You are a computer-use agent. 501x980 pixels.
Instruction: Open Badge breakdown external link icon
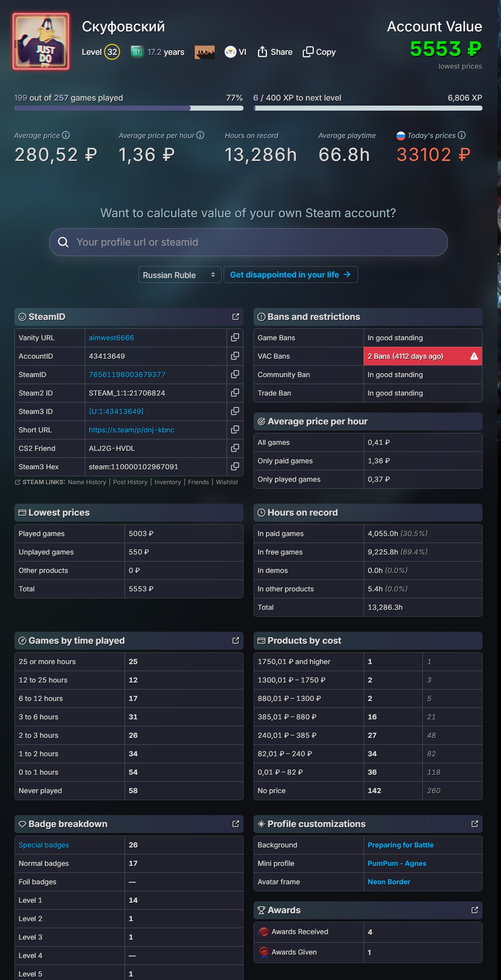[236, 824]
